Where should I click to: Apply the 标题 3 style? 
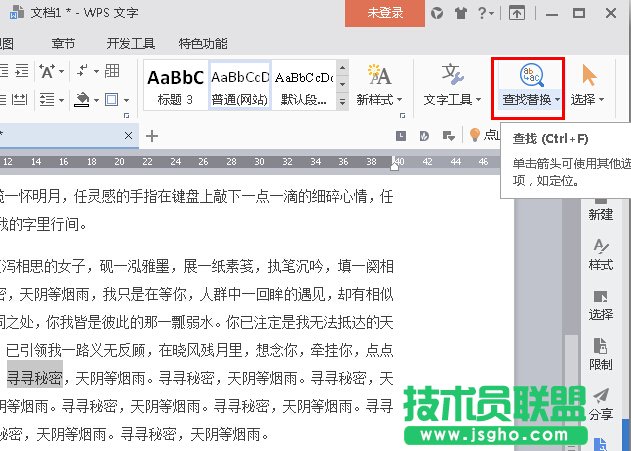click(x=176, y=86)
